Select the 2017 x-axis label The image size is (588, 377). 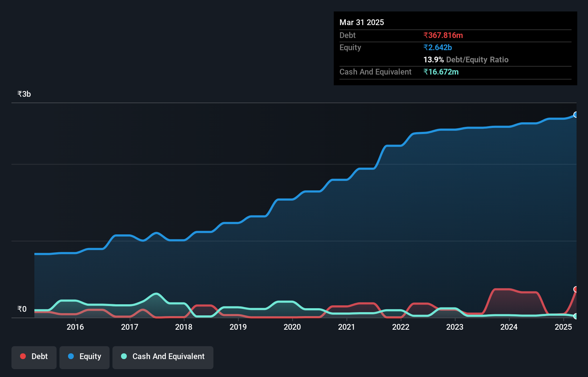pos(130,327)
